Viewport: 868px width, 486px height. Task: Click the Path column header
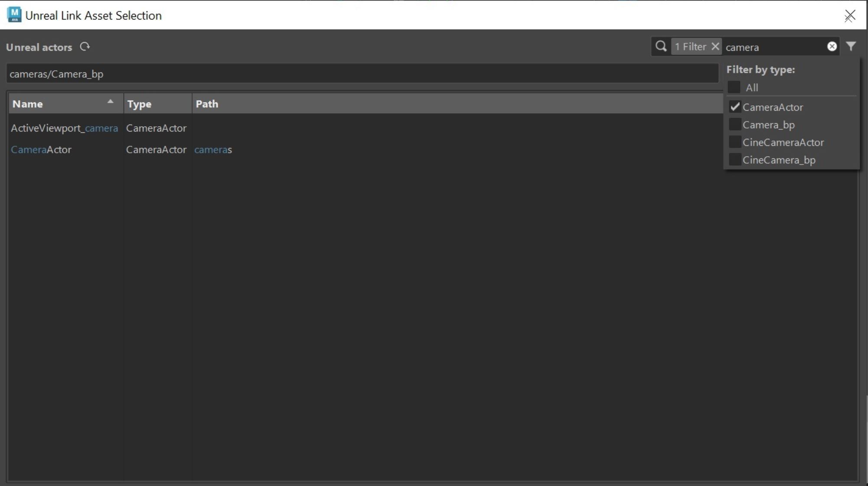pyautogui.click(x=207, y=104)
